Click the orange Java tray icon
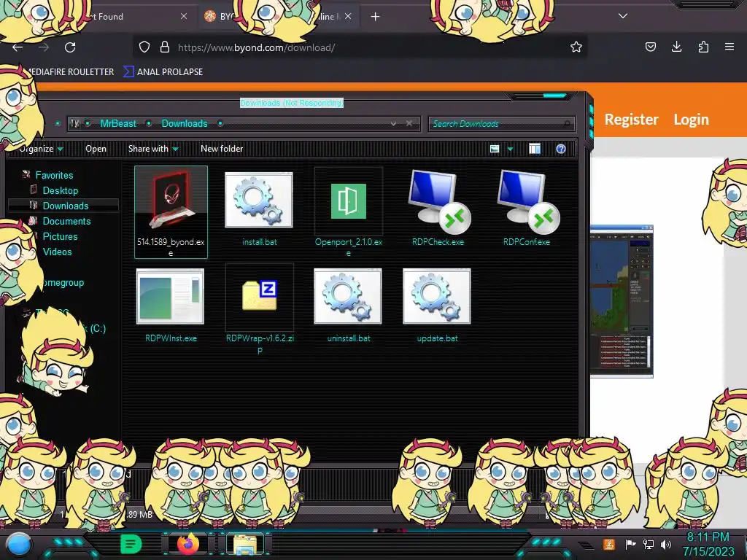The image size is (747, 560). coord(609,544)
